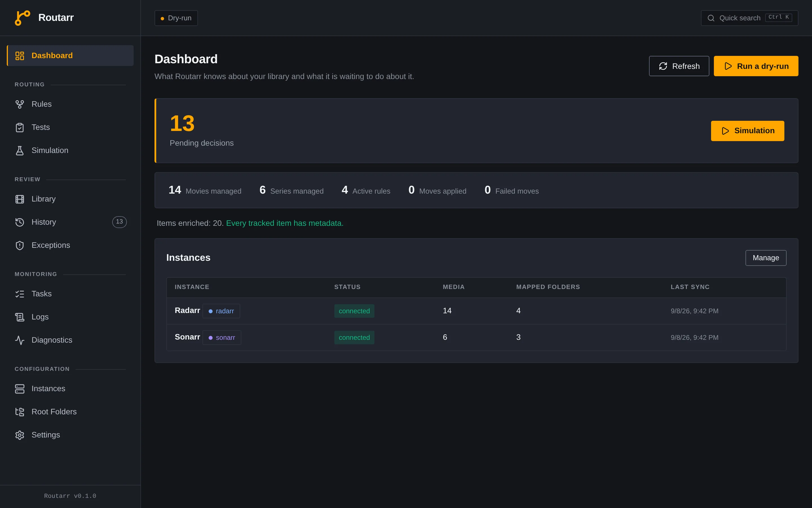Click the Dashboard grid icon in sidebar
Screen dimensions: 812x508
(x=20, y=56)
